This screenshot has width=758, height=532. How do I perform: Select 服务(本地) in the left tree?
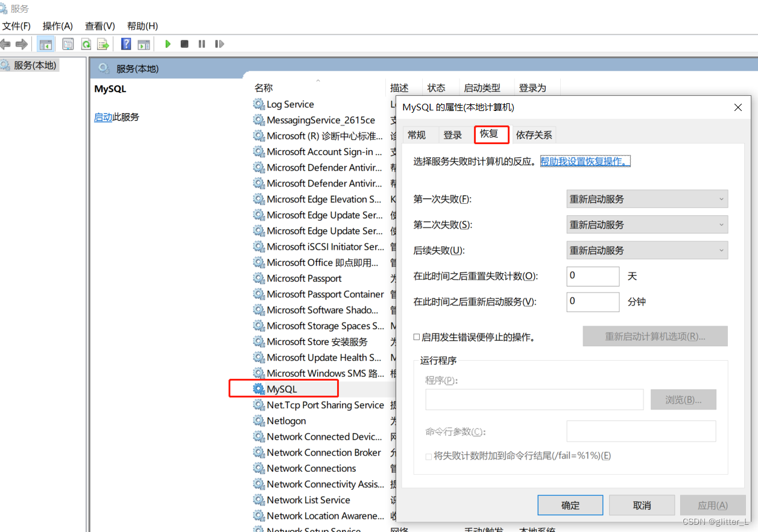[x=35, y=65]
